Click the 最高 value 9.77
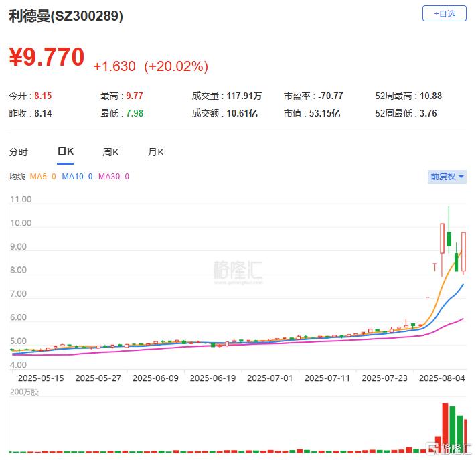The width and height of the screenshot is (476, 460). tap(135, 96)
